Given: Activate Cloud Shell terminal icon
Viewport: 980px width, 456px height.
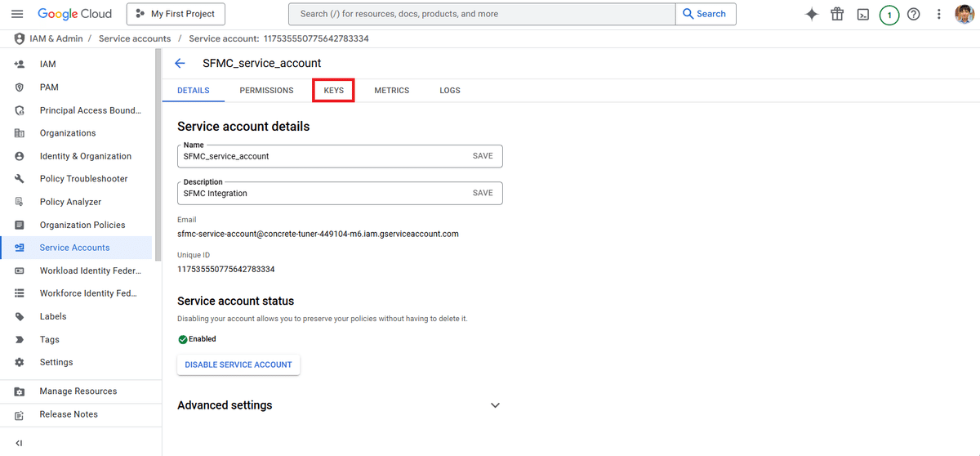Looking at the screenshot, I should tap(863, 14).
